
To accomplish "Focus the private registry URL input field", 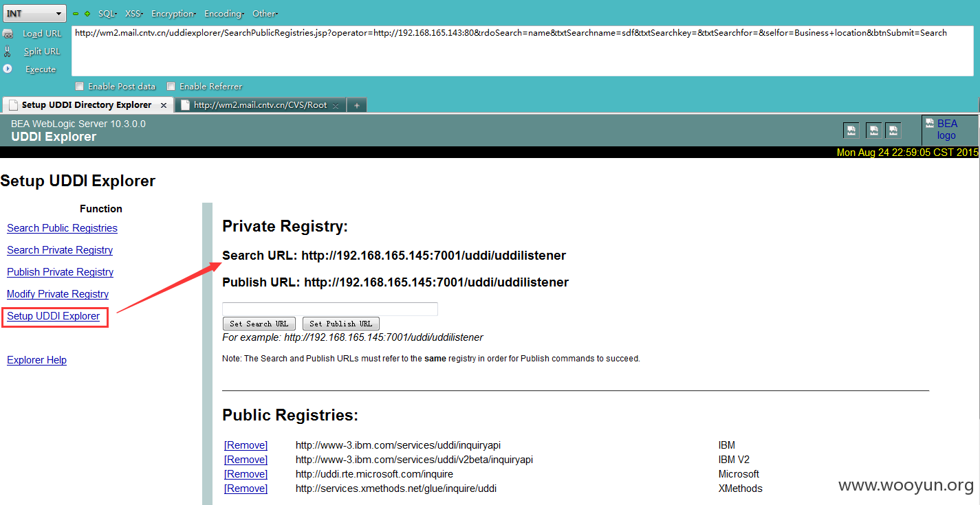I will point(330,309).
